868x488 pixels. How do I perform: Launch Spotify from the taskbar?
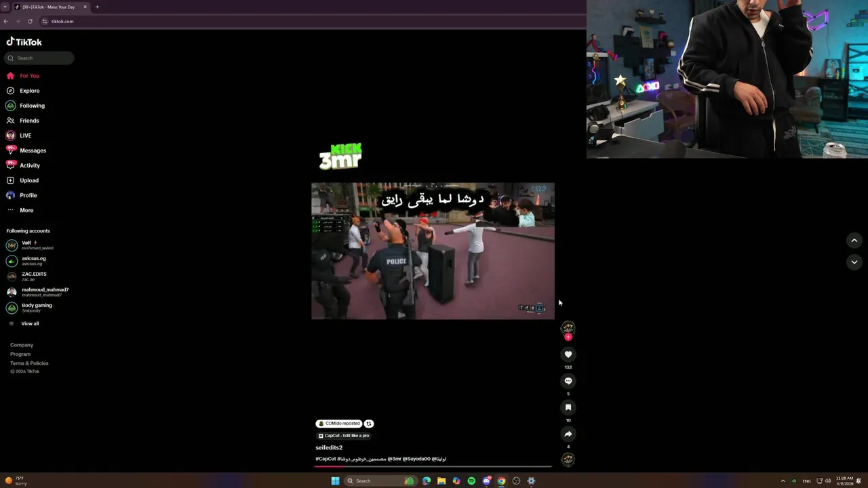click(x=471, y=481)
